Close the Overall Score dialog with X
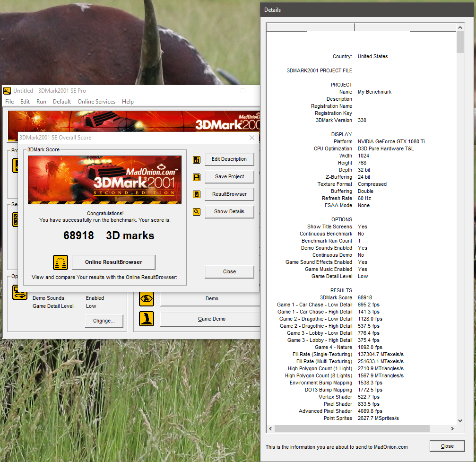The image size is (476, 462). (x=252, y=138)
